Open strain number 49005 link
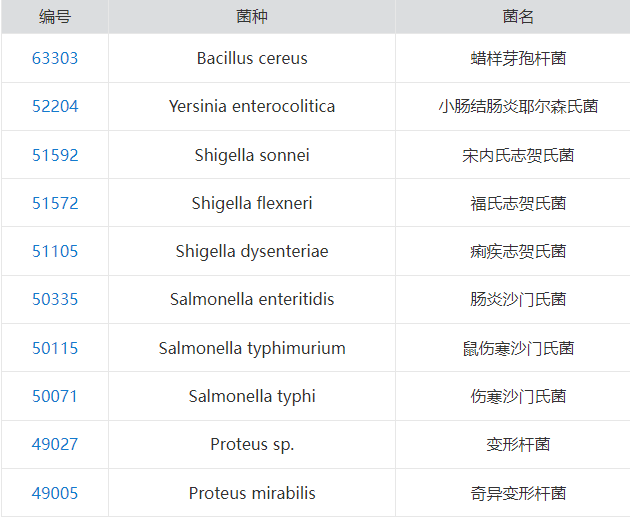 point(55,493)
